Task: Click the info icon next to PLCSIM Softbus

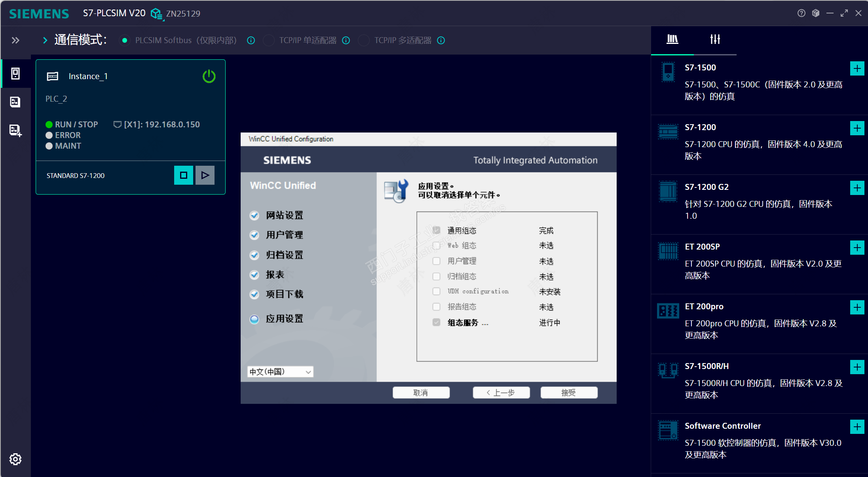Action: click(251, 40)
